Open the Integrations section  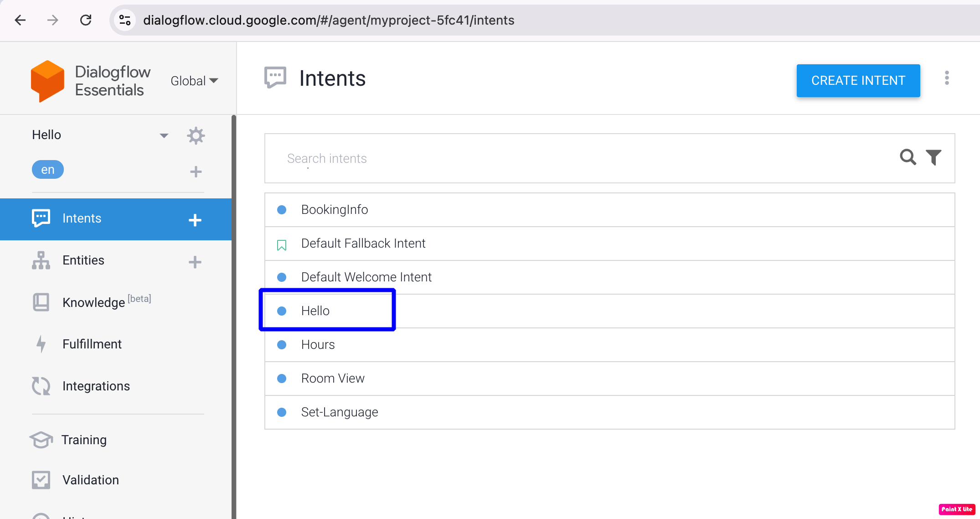click(96, 386)
